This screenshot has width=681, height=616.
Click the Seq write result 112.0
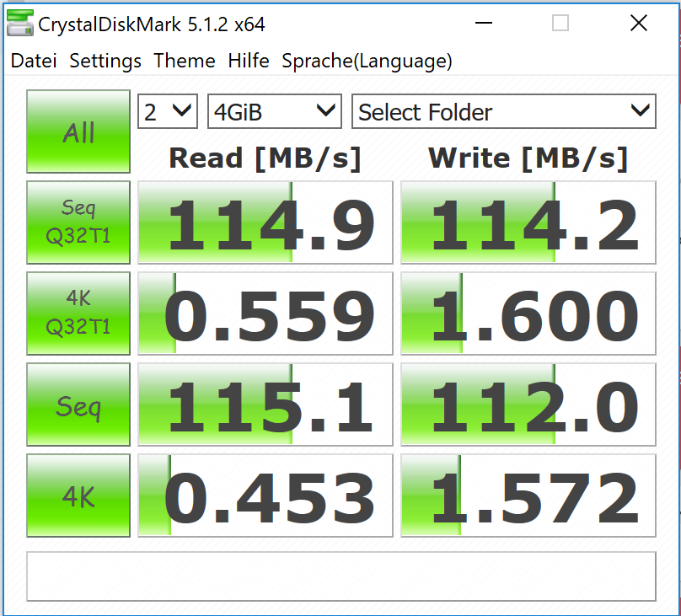coord(528,404)
